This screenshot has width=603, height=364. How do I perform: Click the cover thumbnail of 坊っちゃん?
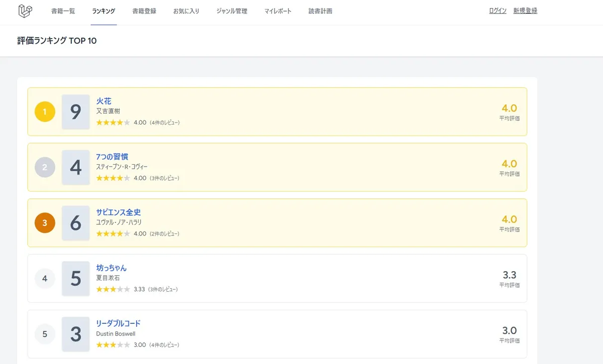tap(76, 278)
